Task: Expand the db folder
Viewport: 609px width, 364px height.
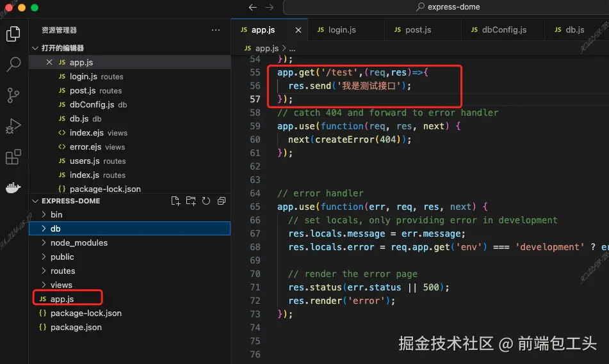Action: pyautogui.click(x=130, y=228)
